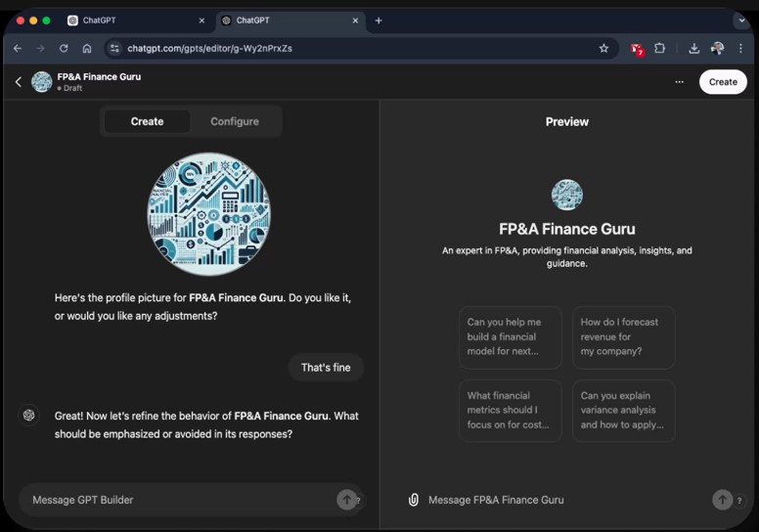Screen dimensions: 759x532
Task: Open the three-dot more options menu
Action: 679,82
